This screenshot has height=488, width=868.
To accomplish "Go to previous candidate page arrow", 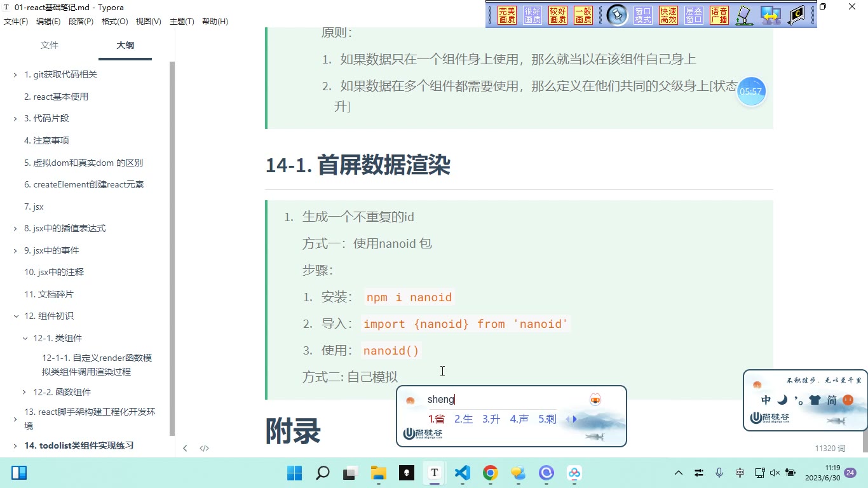I will (567, 419).
